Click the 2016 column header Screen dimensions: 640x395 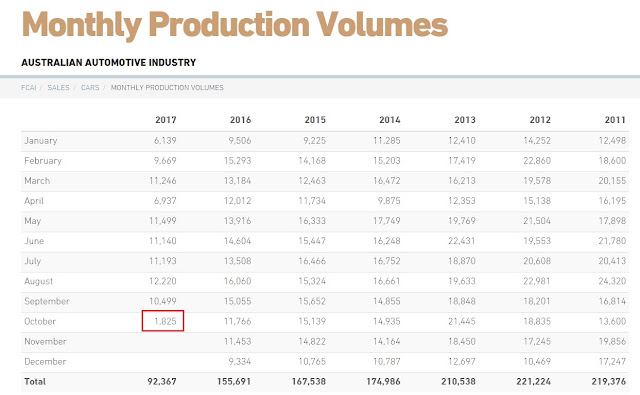(240, 120)
